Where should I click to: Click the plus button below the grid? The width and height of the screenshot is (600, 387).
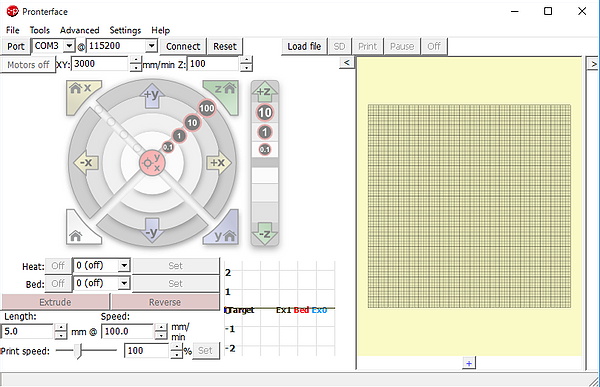(469, 363)
